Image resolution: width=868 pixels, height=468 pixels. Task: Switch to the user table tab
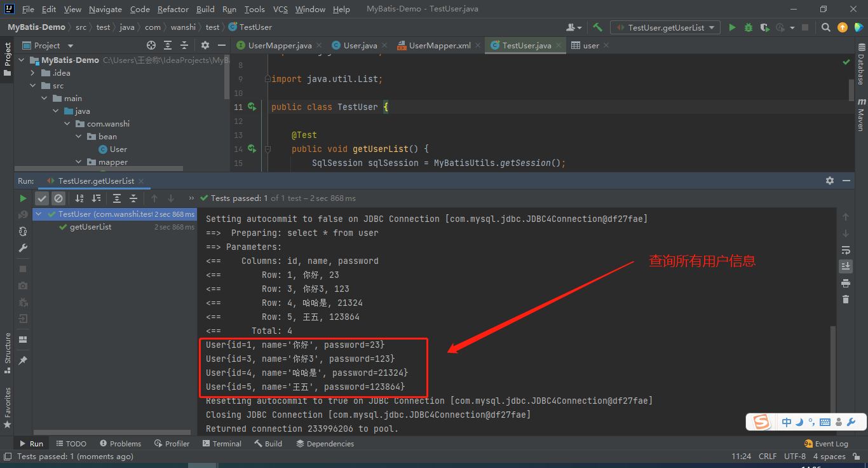tap(591, 45)
